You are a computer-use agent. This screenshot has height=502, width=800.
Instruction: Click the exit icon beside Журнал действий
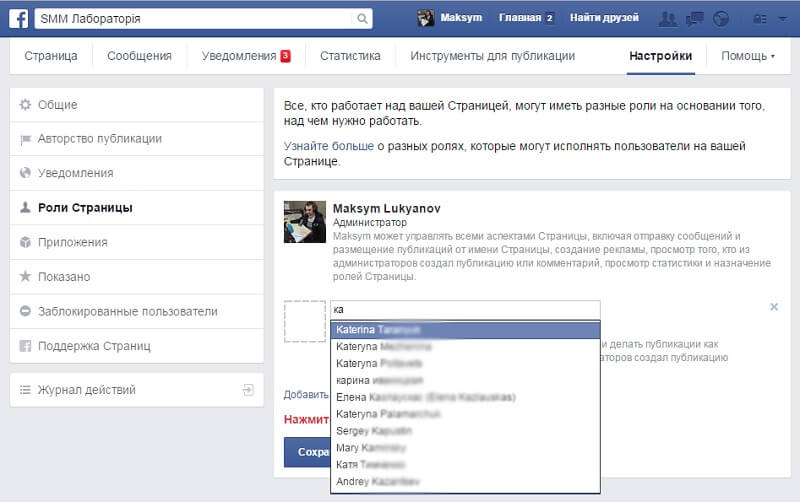coord(247,389)
